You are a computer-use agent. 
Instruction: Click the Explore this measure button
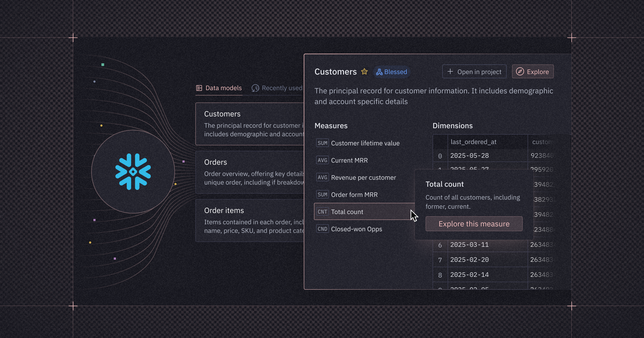(x=474, y=224)
